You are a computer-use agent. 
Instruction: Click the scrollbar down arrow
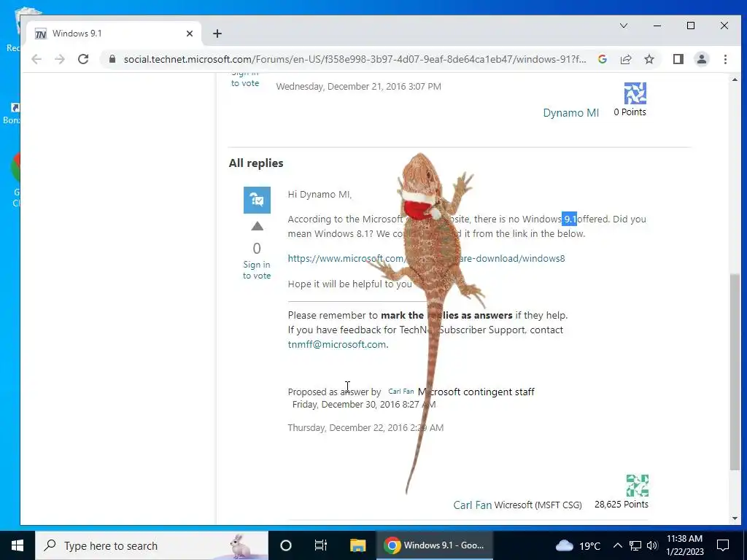click(735, 518)
